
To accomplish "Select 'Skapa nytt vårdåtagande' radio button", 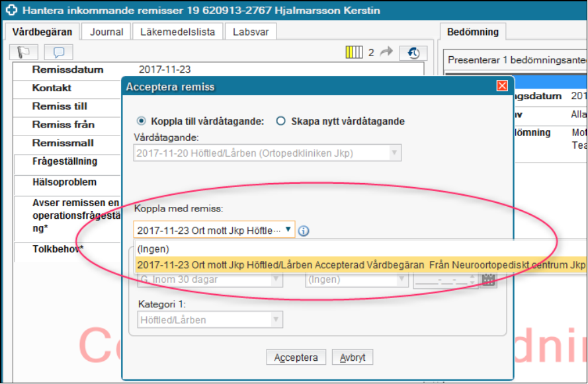I will [280, 121].
